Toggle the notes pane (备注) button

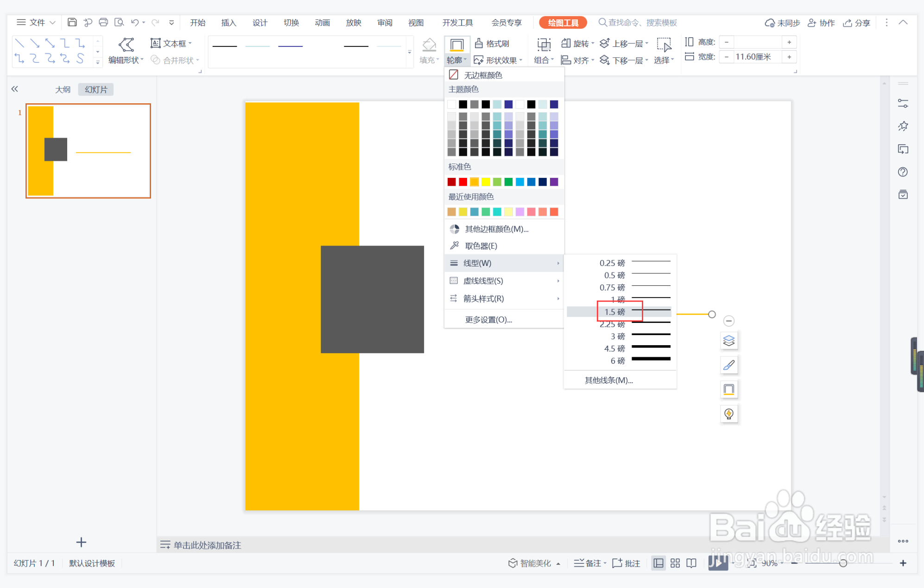[589, 563]
